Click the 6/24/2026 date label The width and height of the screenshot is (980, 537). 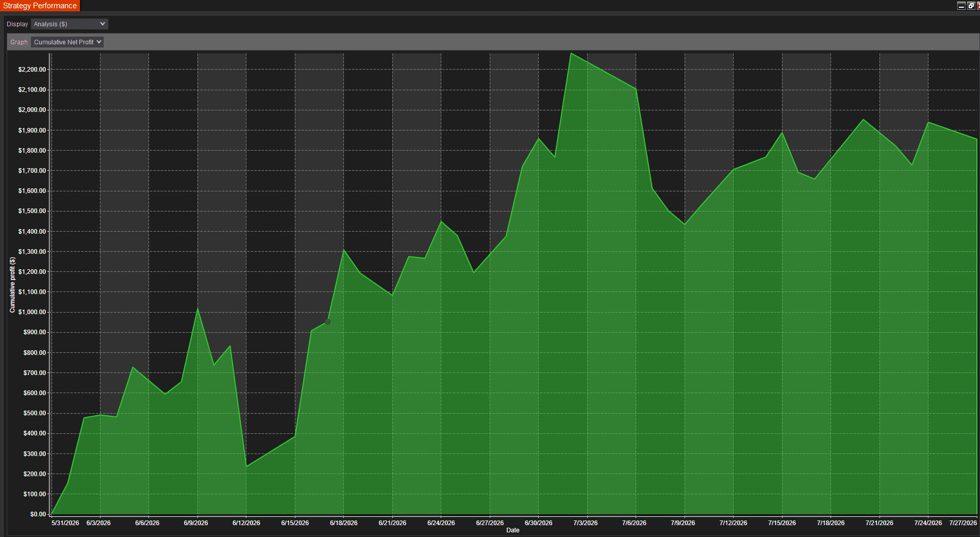pos(441,523)
